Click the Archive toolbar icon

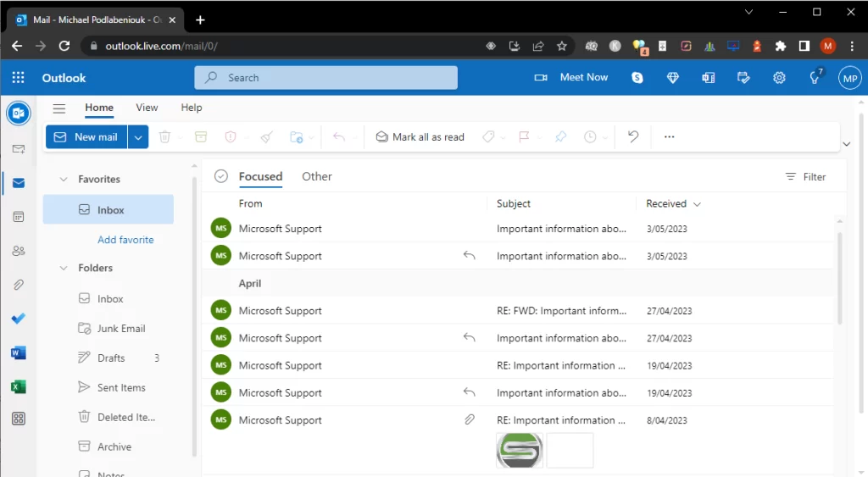coord(201,136)
